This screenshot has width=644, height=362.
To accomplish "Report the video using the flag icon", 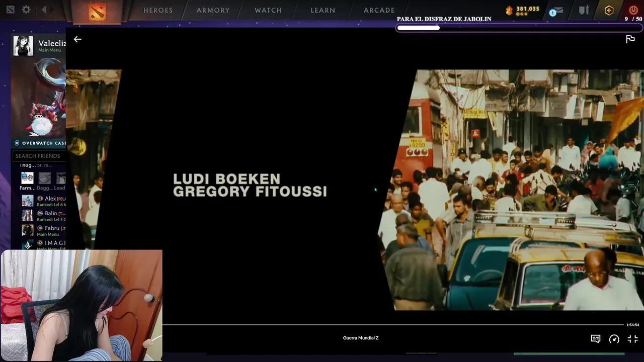I will pos(630,39).
